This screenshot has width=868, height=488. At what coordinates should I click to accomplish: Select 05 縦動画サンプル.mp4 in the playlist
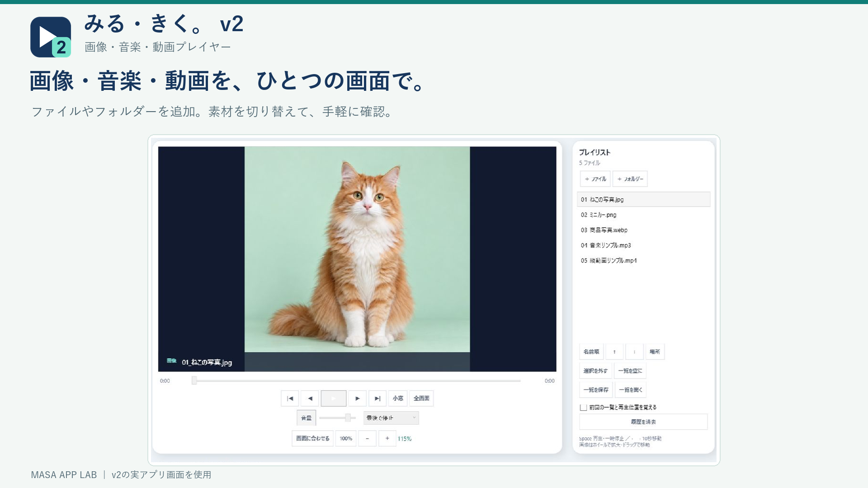(643, 260)
